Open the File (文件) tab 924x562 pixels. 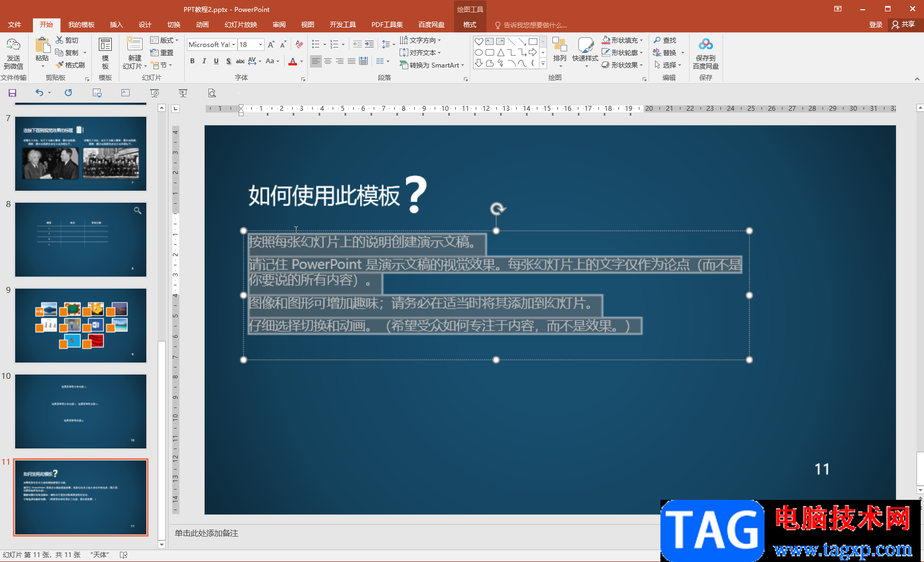pyautogui.click(x=15, y=25)
